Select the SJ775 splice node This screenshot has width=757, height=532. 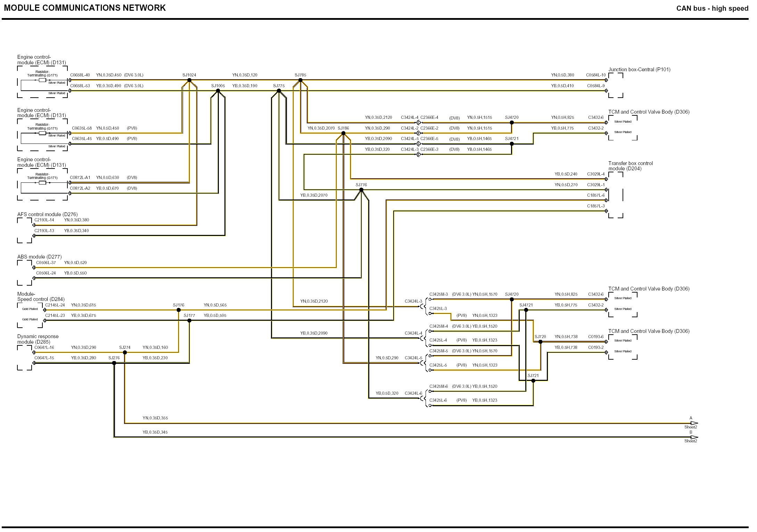(279, 91)
